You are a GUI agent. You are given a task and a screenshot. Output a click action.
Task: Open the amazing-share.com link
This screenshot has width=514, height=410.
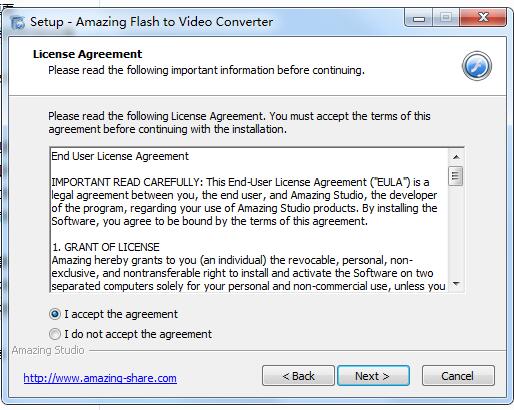coord(100,378)
